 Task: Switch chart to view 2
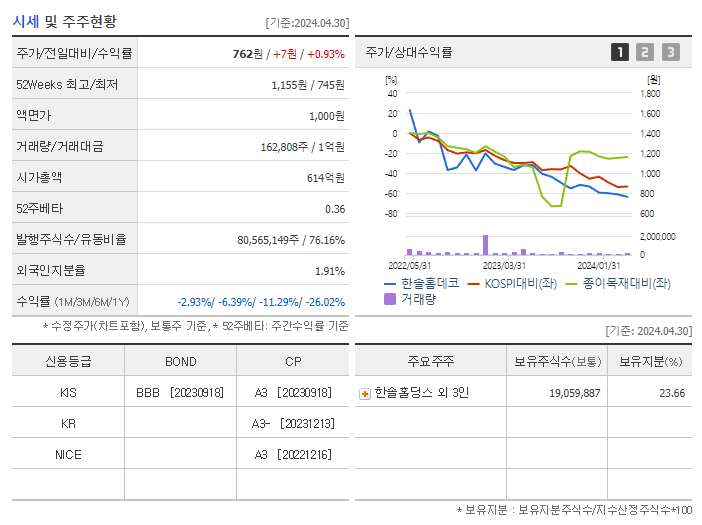pyautogui.click(x=645, y=52)
